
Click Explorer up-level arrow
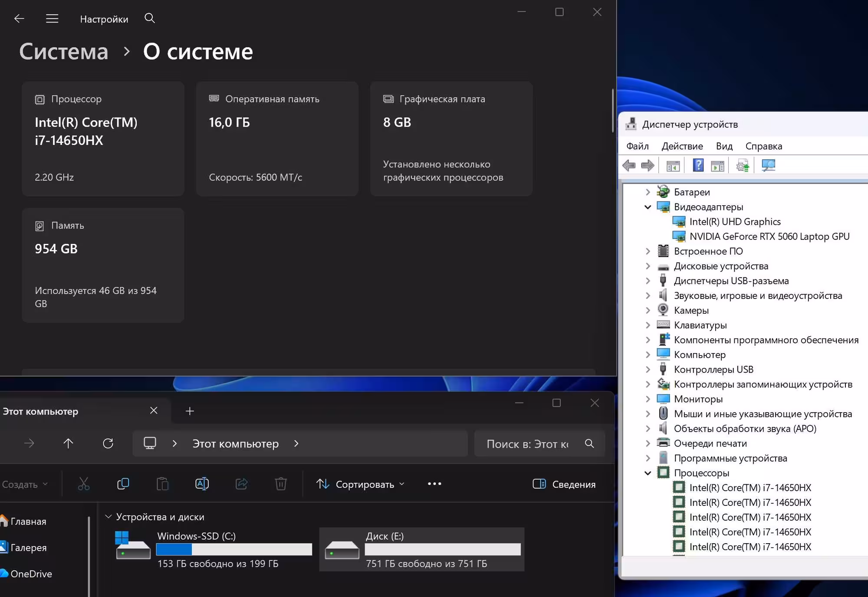point(68,443)
